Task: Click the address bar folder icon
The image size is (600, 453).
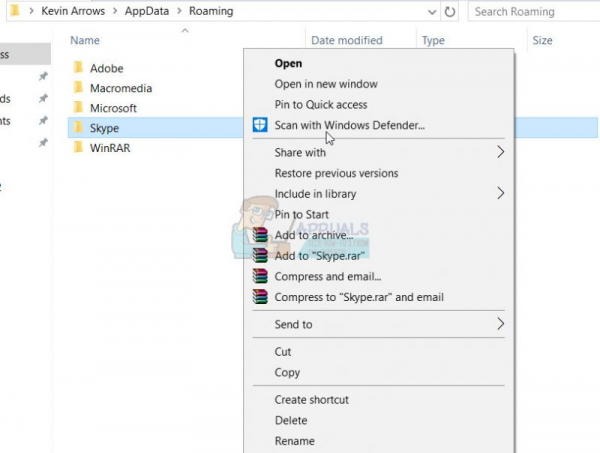Action: pos(15,11)
